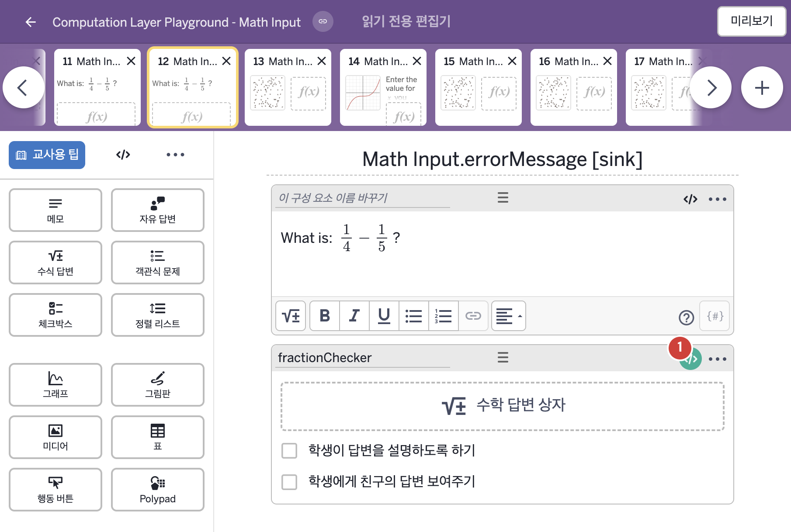Open fractionChecker's green computation layer icon
Screen dimensions: 791x532
[691, 359]
